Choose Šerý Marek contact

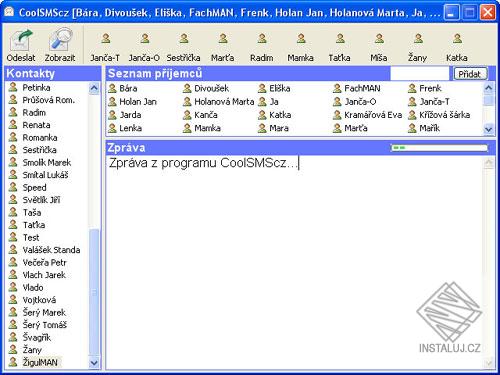pos(38,313)
